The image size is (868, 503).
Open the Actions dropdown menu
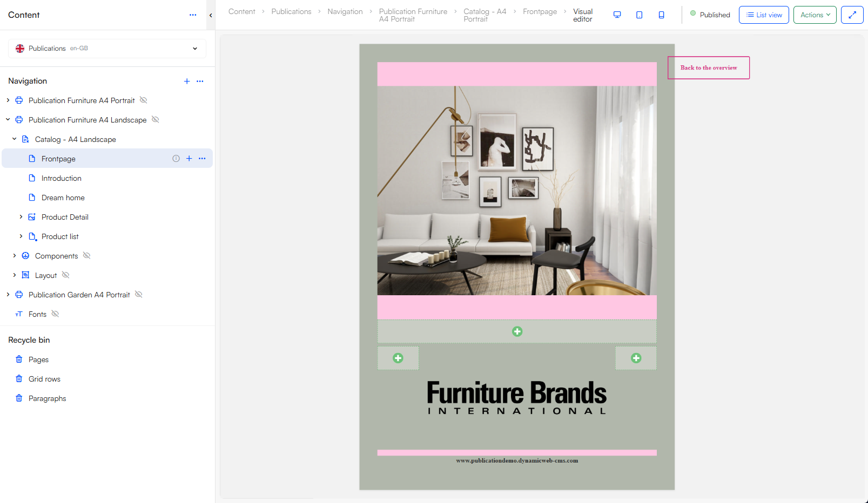[815, 15]
